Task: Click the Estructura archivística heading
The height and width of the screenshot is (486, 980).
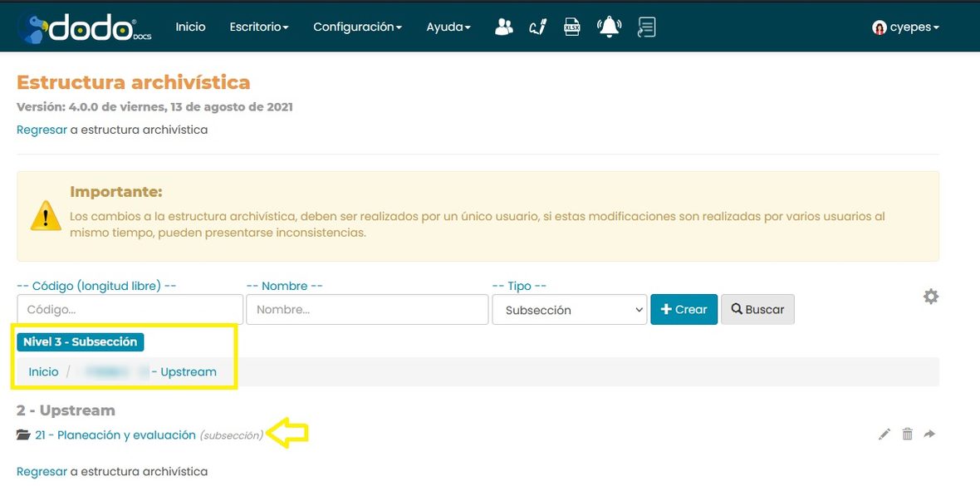Action: pos(133,82)
